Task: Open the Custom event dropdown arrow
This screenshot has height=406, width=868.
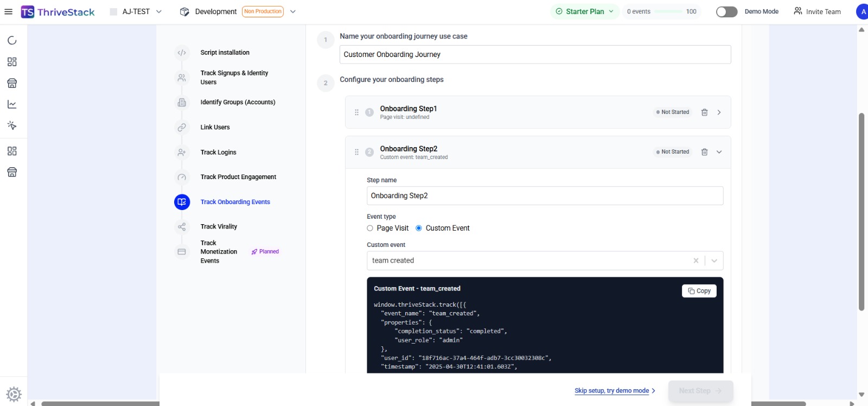Action: coord(714,261)
